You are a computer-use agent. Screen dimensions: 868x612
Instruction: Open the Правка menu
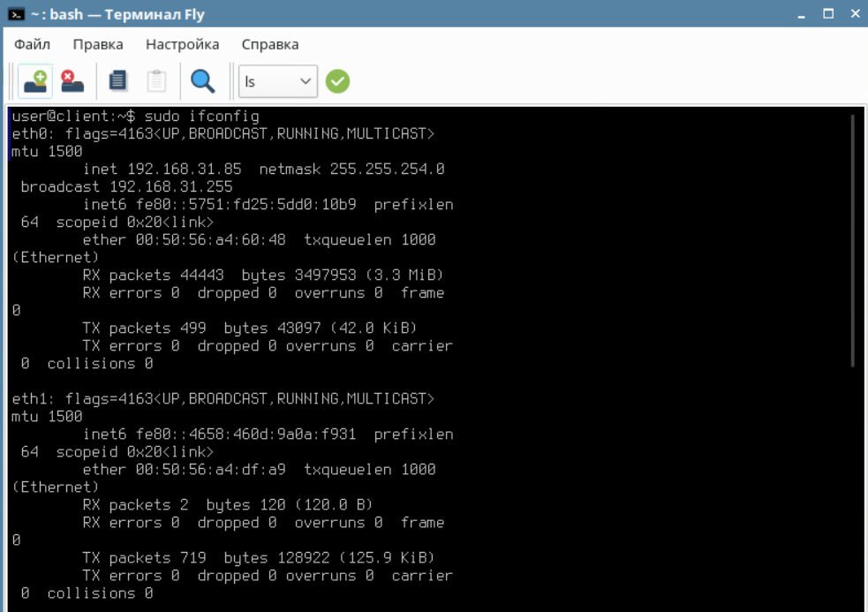point(98,44)
